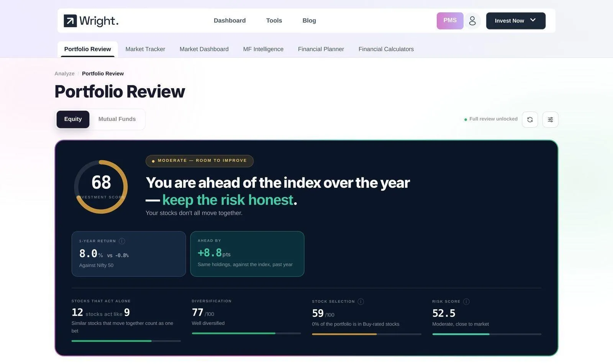Click 'Moderate, close to market' text
Image resolution: width=613 pixels, height=364 pixels.
(461, 324)
